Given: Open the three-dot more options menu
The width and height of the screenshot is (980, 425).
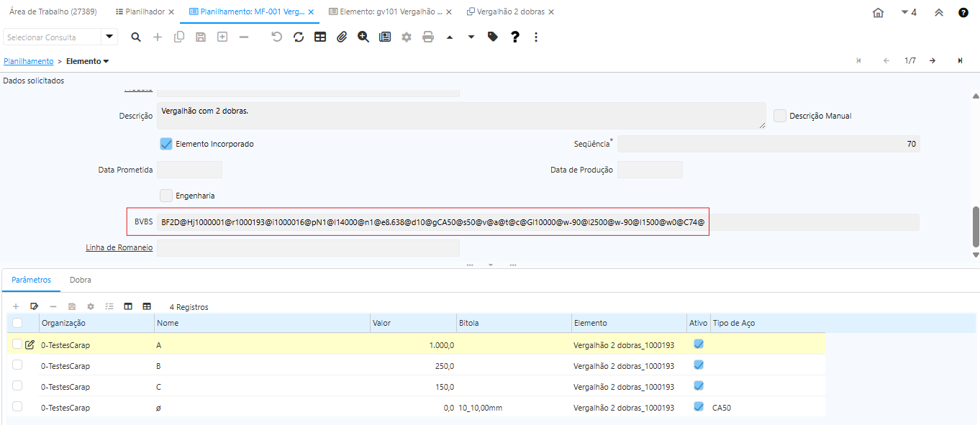Looking at the screenshot, I should click(x=536, y=37).
